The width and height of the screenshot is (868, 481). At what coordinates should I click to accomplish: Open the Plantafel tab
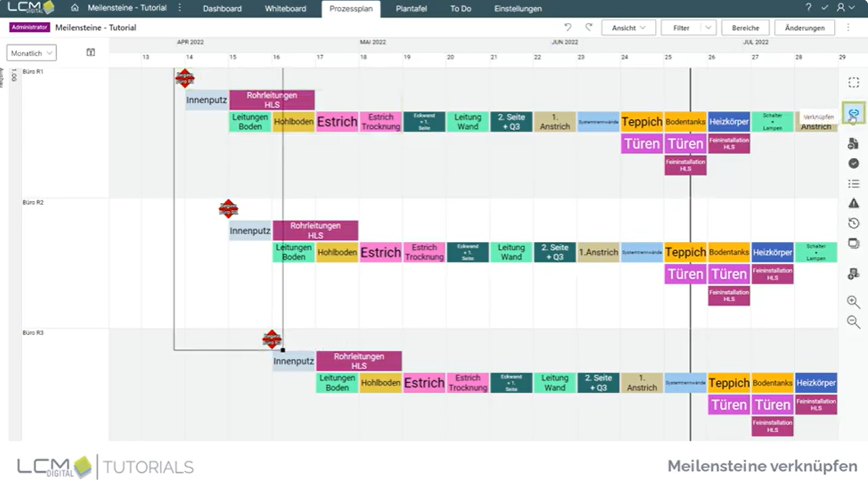(x=411, y=9)
